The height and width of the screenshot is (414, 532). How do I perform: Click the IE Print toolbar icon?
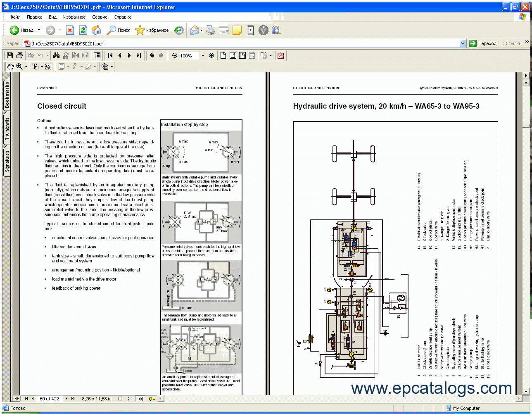pos(211,30)
